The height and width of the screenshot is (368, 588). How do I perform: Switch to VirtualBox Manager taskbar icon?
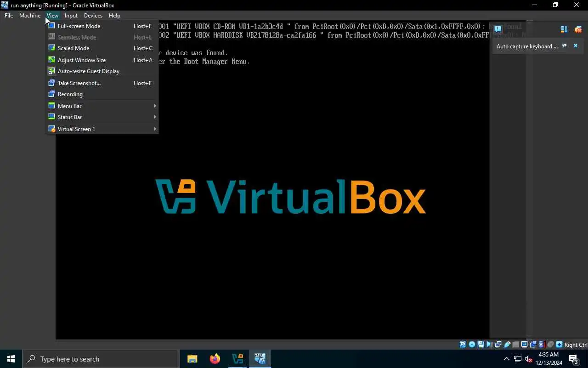[x=237, y=359]
